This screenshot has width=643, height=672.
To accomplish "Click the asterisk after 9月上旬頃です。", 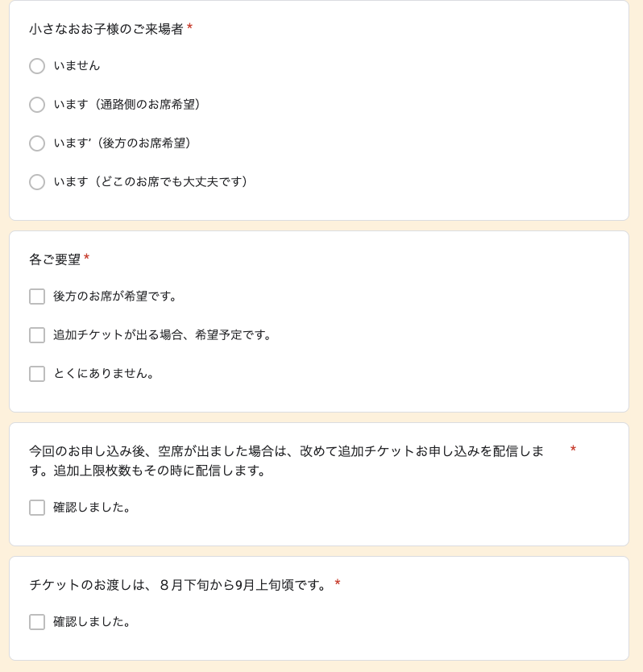I will (x=338, y=583).
